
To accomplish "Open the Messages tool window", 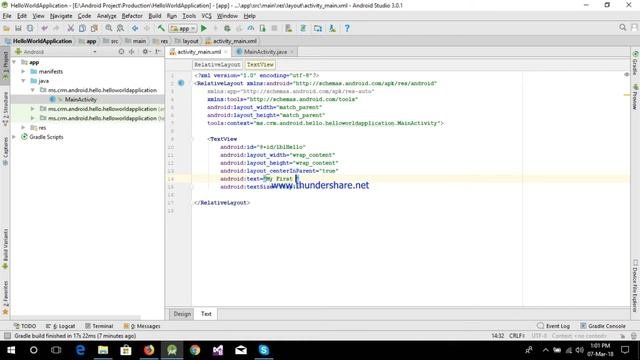I will 142,326.
